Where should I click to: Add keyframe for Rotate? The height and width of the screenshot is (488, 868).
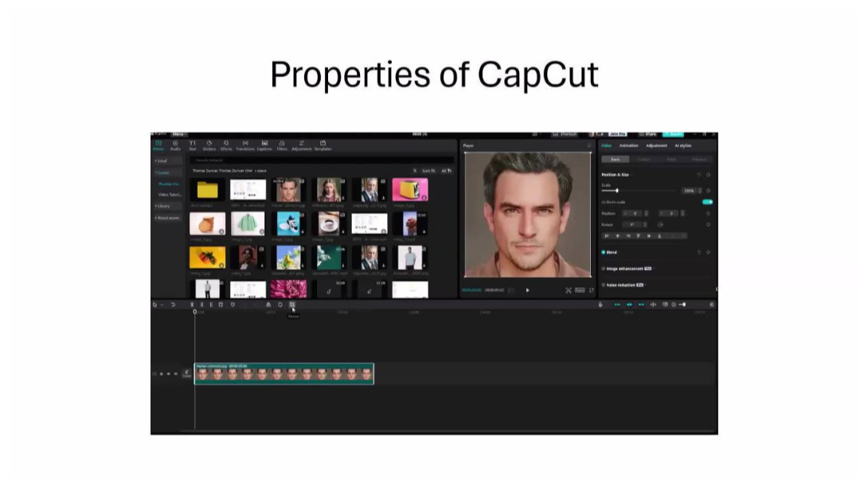(x=708, y=224)
